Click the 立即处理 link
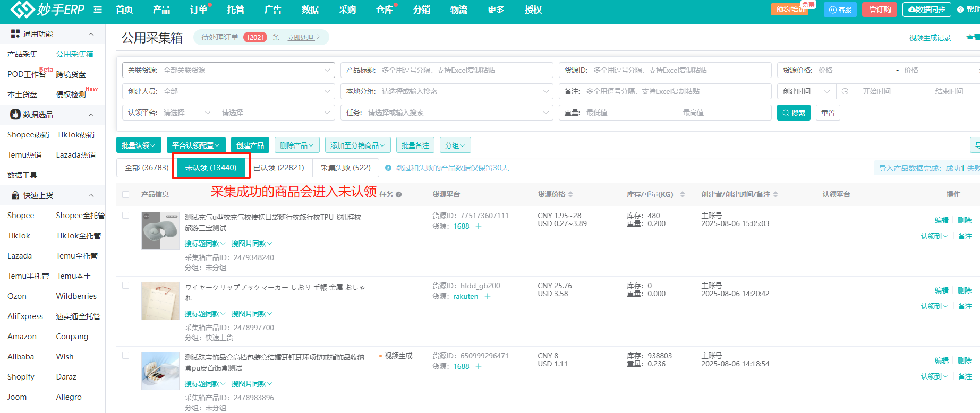Image resolution: width=980 pixels, height=413 pixels. (302, 37)
